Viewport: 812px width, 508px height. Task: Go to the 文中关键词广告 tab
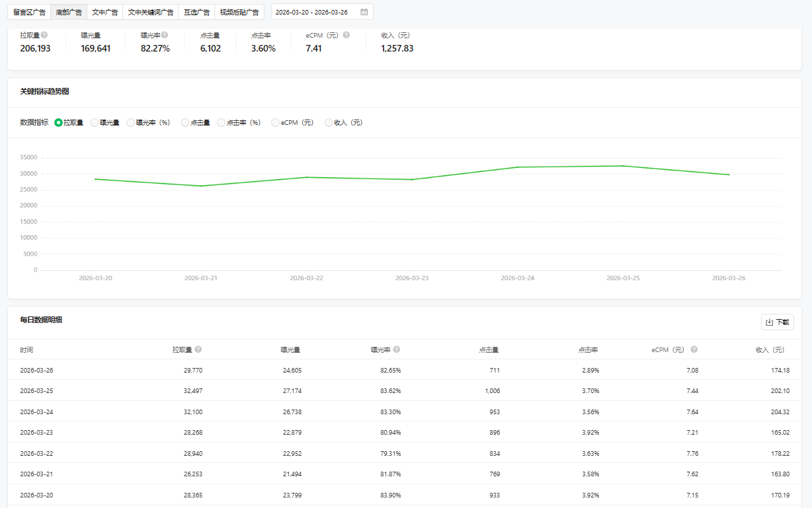(150, 12)
